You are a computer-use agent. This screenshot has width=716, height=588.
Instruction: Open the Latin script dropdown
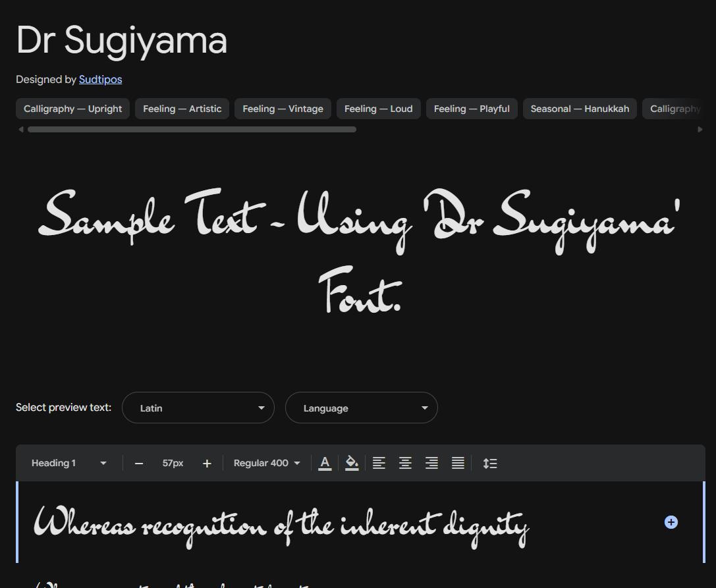[198, 408]
